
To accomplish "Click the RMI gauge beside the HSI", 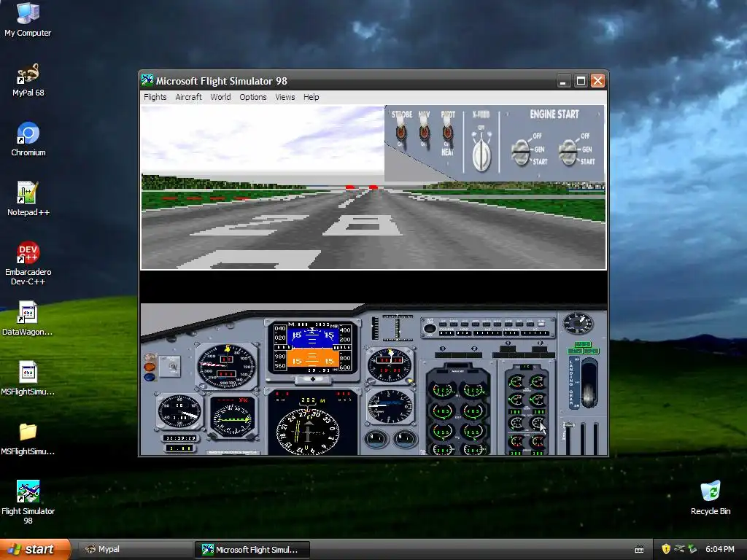I will pyautogui.click(x=232, y=416).
